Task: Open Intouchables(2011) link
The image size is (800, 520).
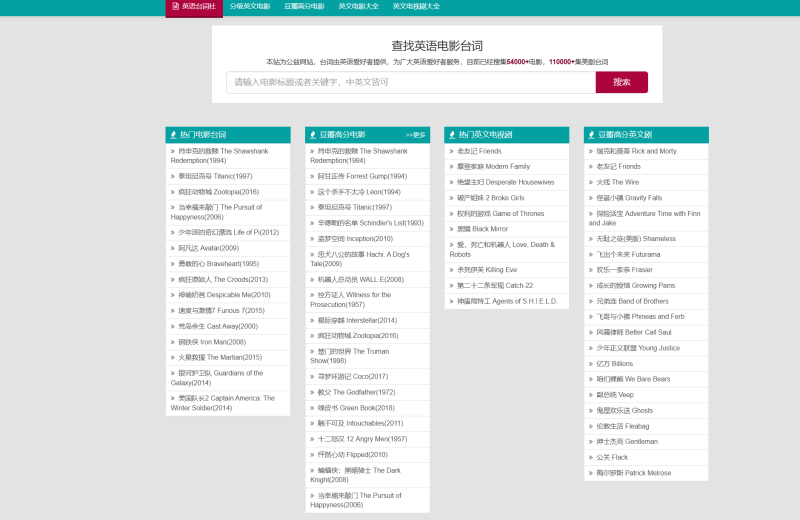Action: (x=360, y=424)
